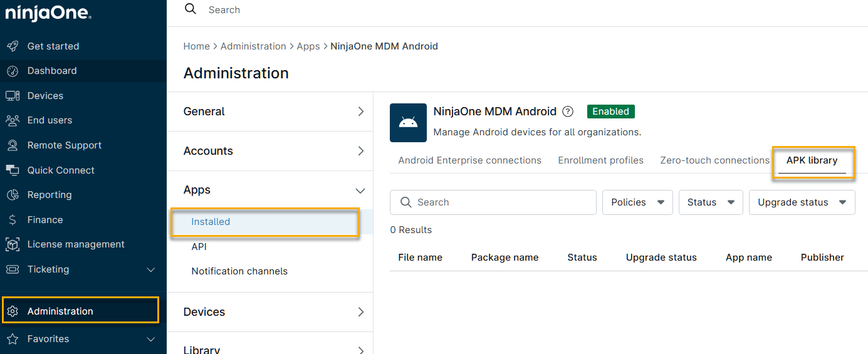868x354 pixels.
Task: Expand the Ticketing chevron
Action: coord(150,269)
